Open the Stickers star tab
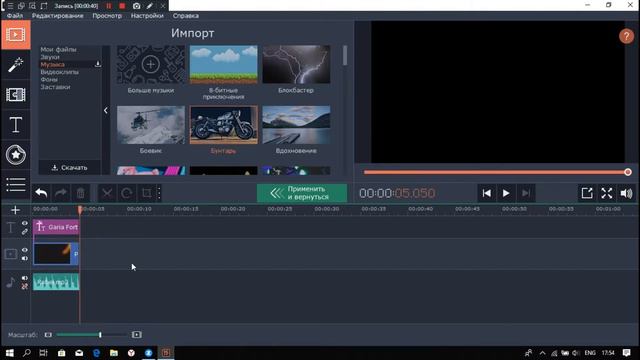This screenshot has width=640, height=360. pos(16,155)
